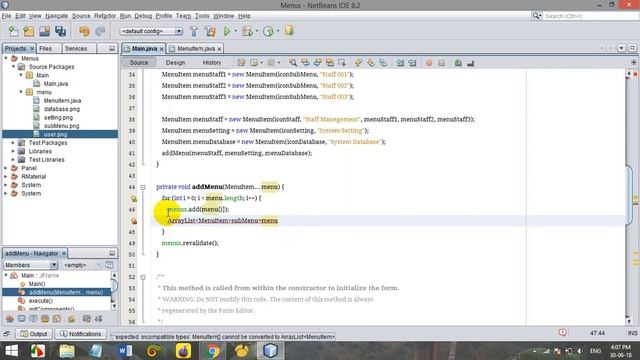Screen dimensions: 640x360
Task: Switch to the MenuItem.java editor tab
Action: (x=196, y=49)
